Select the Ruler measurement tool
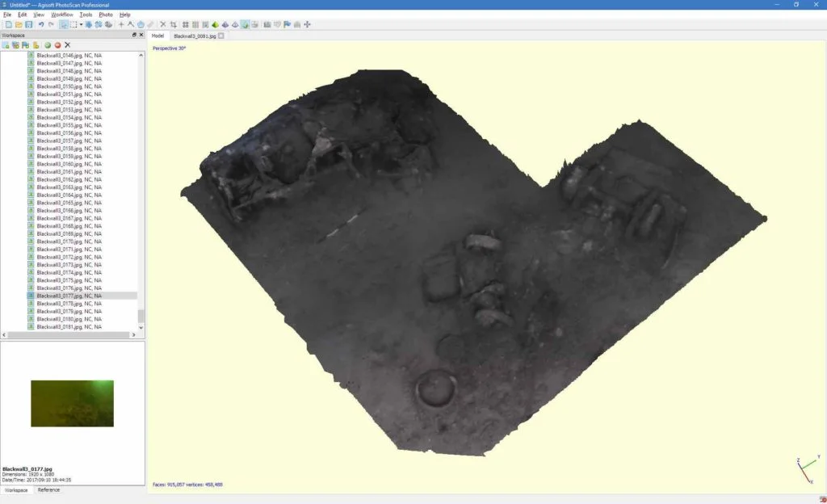Viewport: 827px width, 504px height. click(x=150, y=24)
